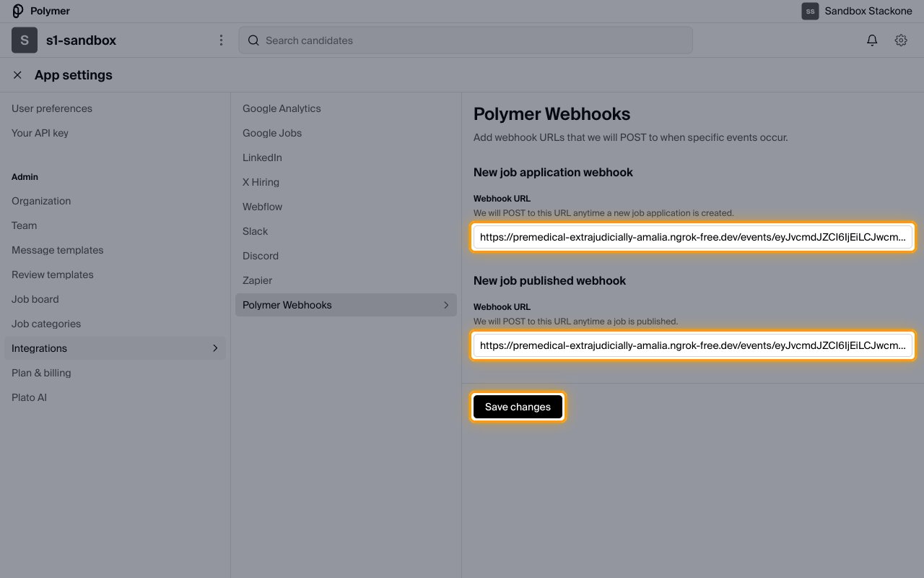This screenshot has height=578, width=924.
Task: Click the Admin section label
Action: tap(25, 177)
